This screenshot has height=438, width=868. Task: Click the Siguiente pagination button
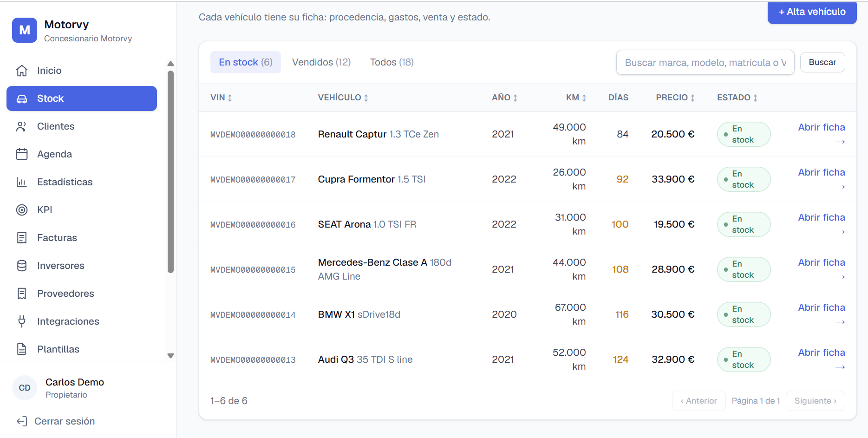(x=816, y=401)
